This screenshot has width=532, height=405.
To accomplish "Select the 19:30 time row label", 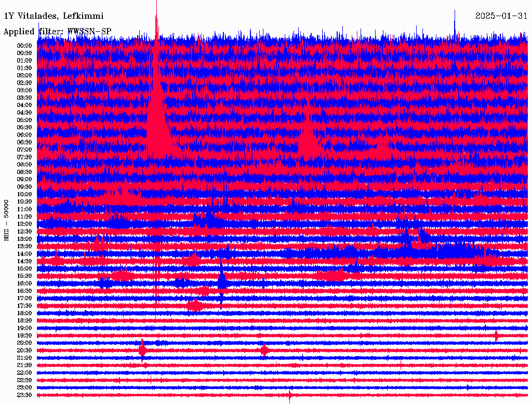I will [x=24, y=336].
